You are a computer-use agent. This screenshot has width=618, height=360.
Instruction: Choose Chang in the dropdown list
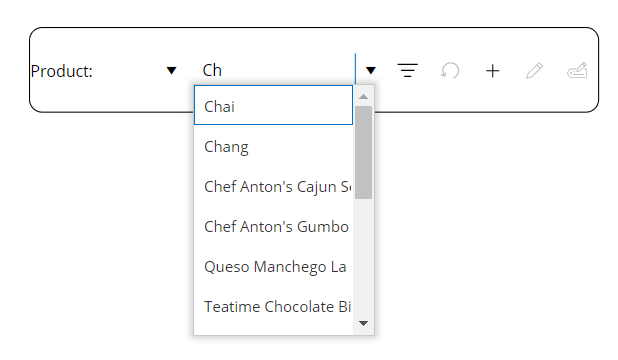click(x=274, y=147)
